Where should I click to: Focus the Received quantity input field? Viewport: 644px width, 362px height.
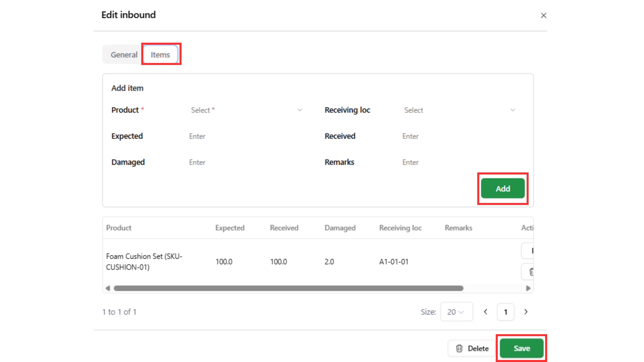click(x=459, y=136)
